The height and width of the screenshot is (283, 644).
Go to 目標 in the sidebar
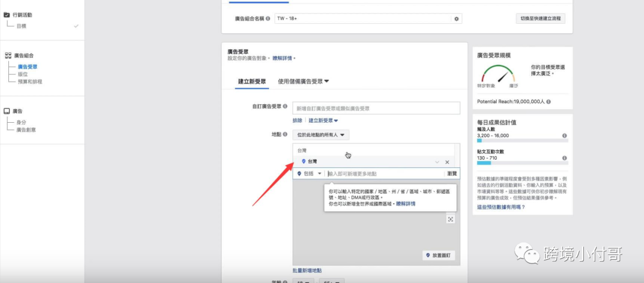[x=22, y=26]
